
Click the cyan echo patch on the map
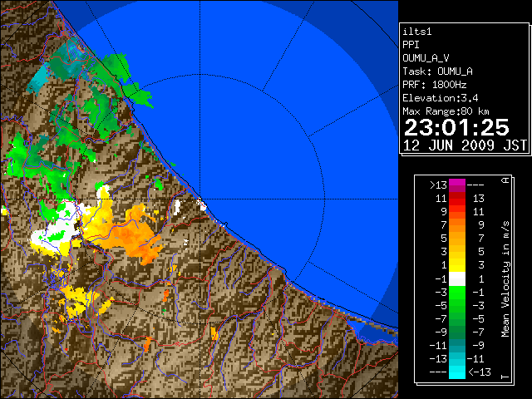(x=38, y=79)
